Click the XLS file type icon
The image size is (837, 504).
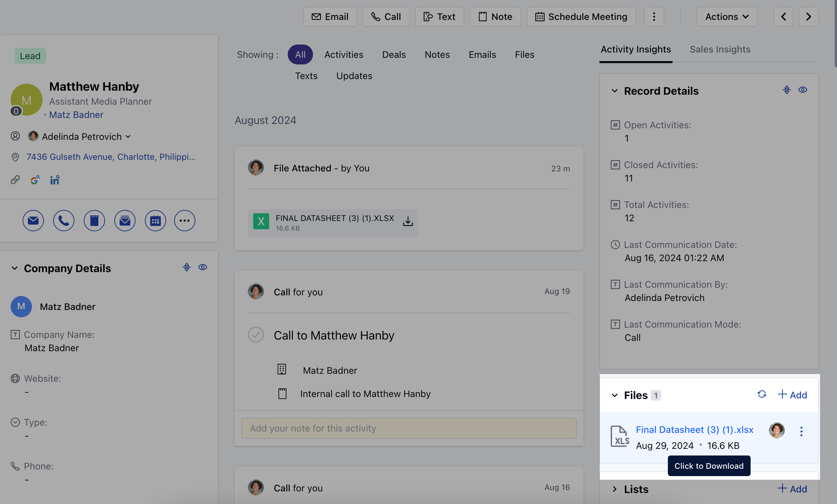[x=619, y=437]
